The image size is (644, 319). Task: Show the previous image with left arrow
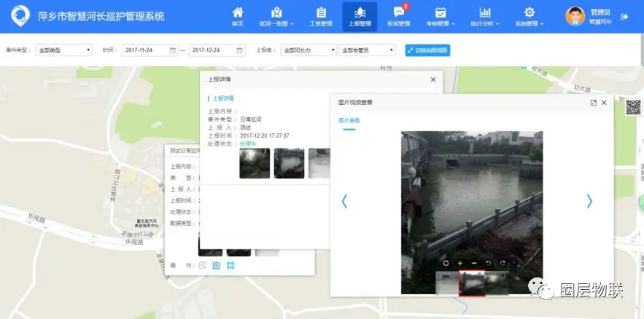[344, 201]
